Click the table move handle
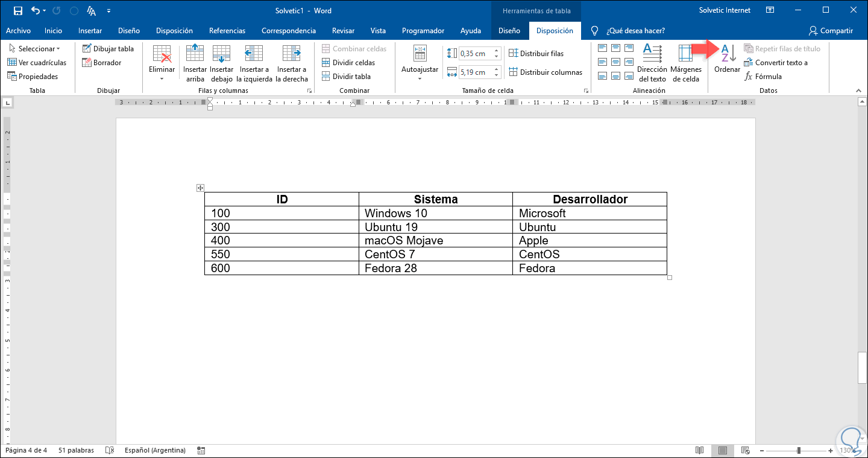The image size is (868, 458). click(x=201, y=188)
